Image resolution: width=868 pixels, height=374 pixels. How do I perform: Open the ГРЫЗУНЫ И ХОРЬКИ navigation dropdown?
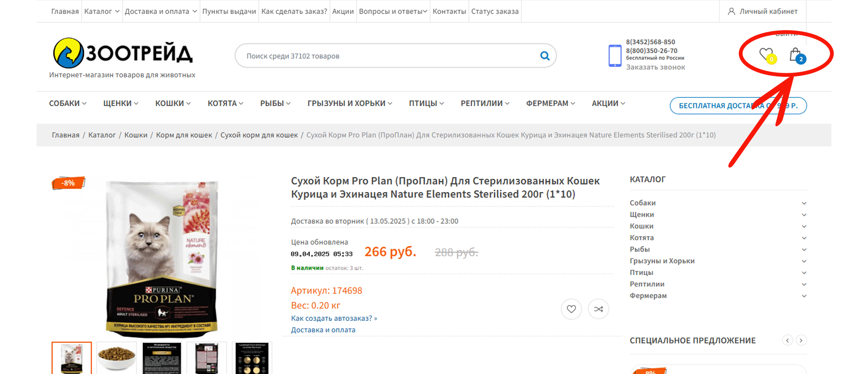pos(349,103)
